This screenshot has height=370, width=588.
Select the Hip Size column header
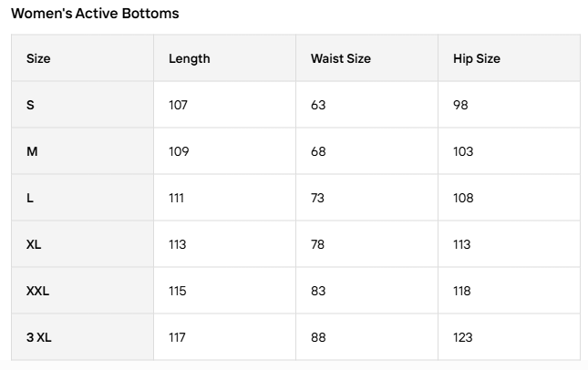pyautogui.click(x=476, y=58)
